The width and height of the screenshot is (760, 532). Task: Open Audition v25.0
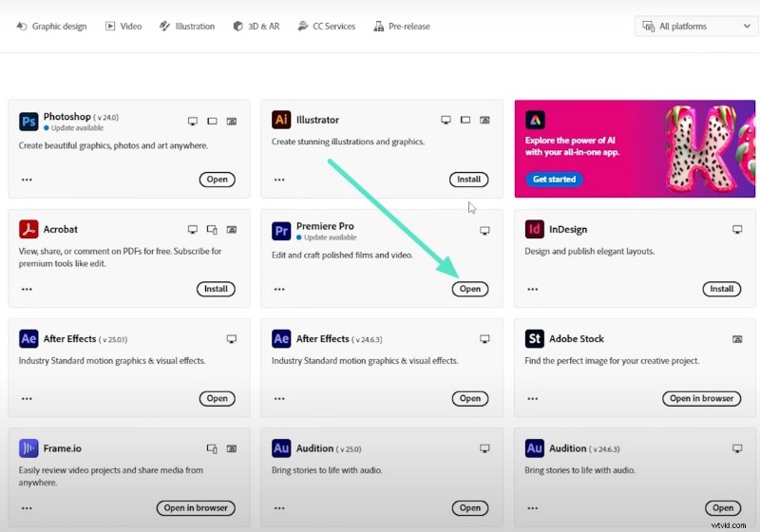[470, 507]
